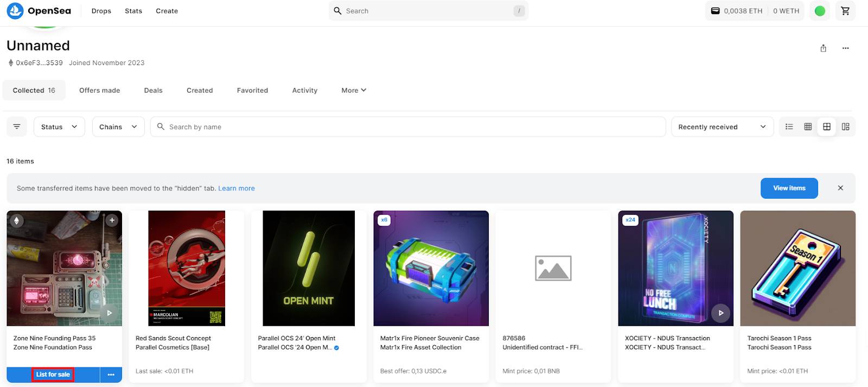Play the XOCIETY NDUS Transaction video

point(720,313)
